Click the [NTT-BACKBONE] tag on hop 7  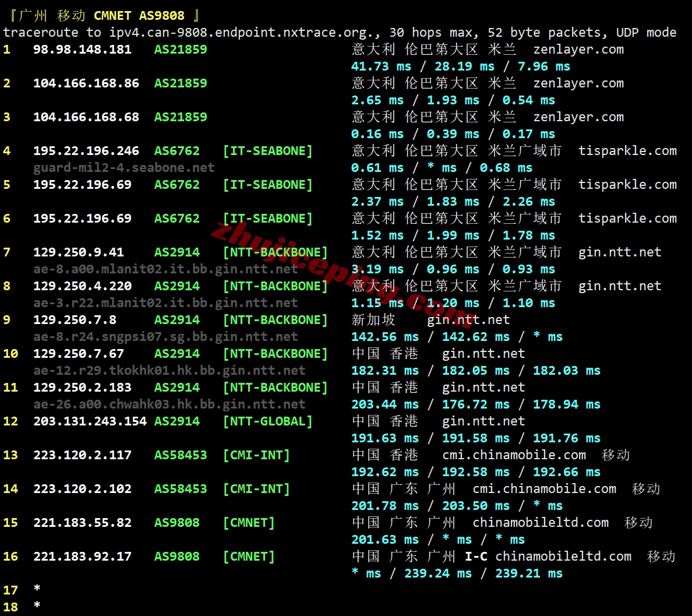click(276, 252)
